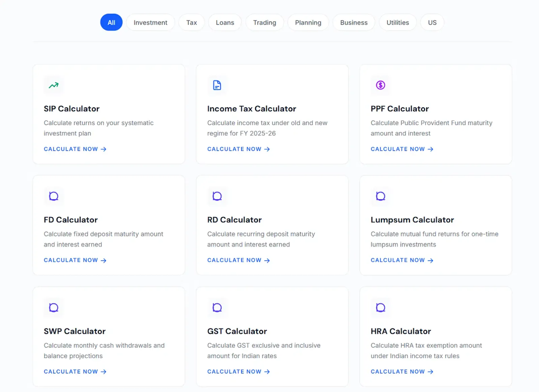
Task: Click the GST Calculator card icon
Action: coord(217,307)
